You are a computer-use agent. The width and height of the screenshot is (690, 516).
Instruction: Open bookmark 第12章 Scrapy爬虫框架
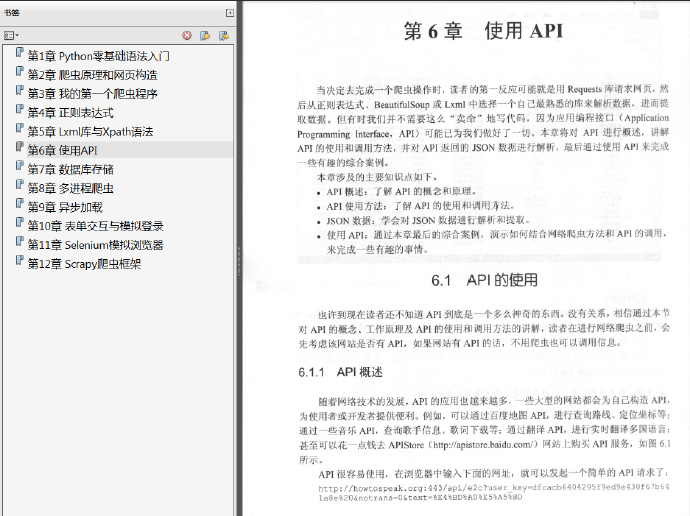coord(84,264)
